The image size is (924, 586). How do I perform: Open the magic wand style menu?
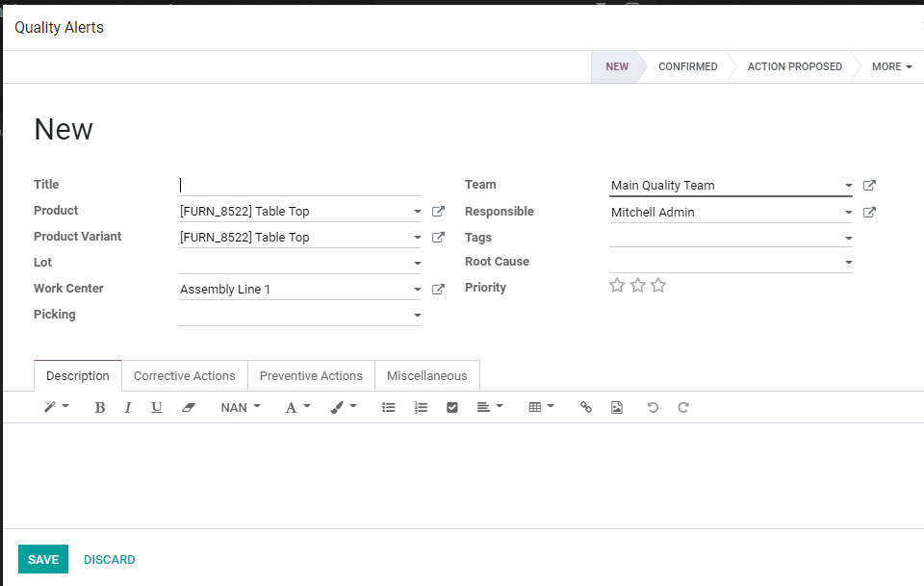57,407
